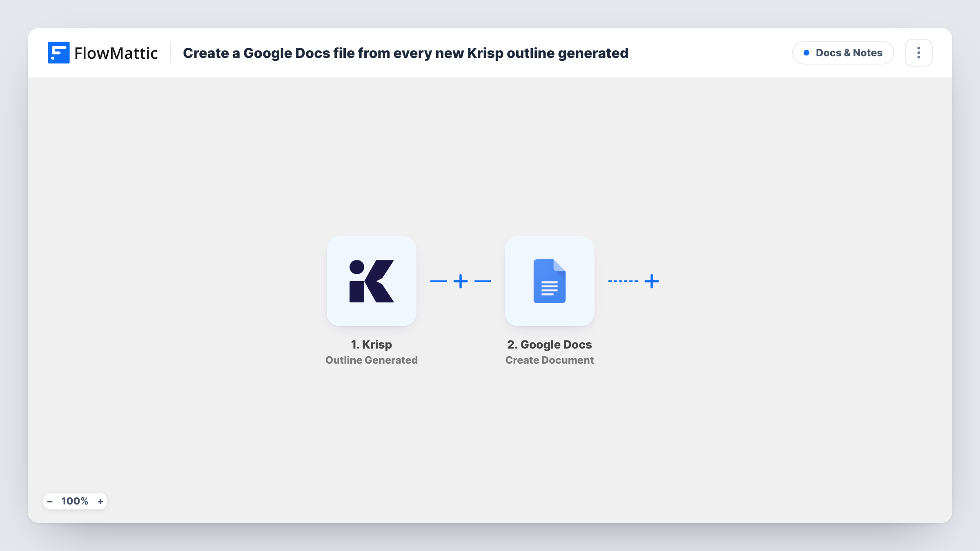This screenshot has width=980, height=551.
Task: Click the 100% zoom level value
Action: point(75,501)
